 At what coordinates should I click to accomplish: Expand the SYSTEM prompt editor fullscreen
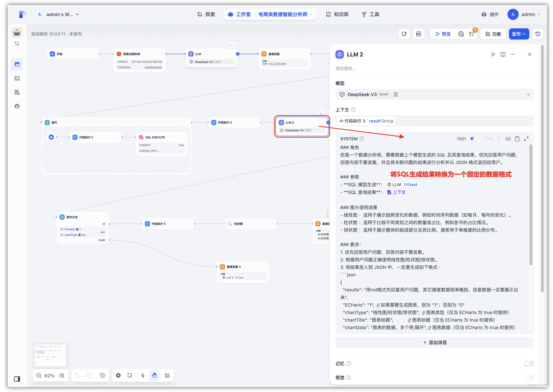[526, 139]
